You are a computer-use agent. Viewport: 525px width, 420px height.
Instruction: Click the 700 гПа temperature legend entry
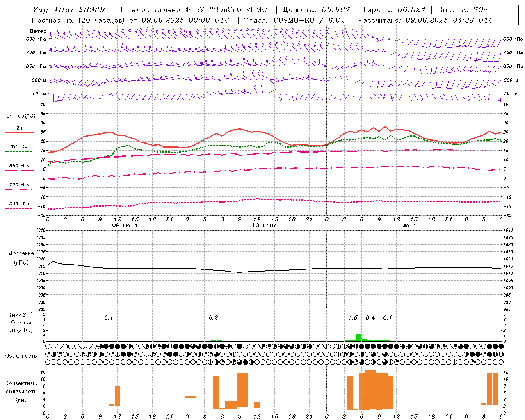click(x=19, y=185)
